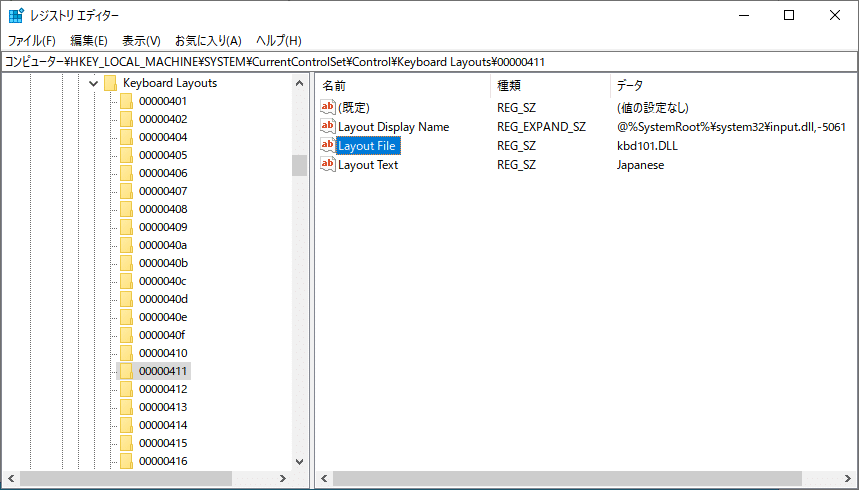
Task: Select the Keyboard Layouts key label
Action: (170, 83)
